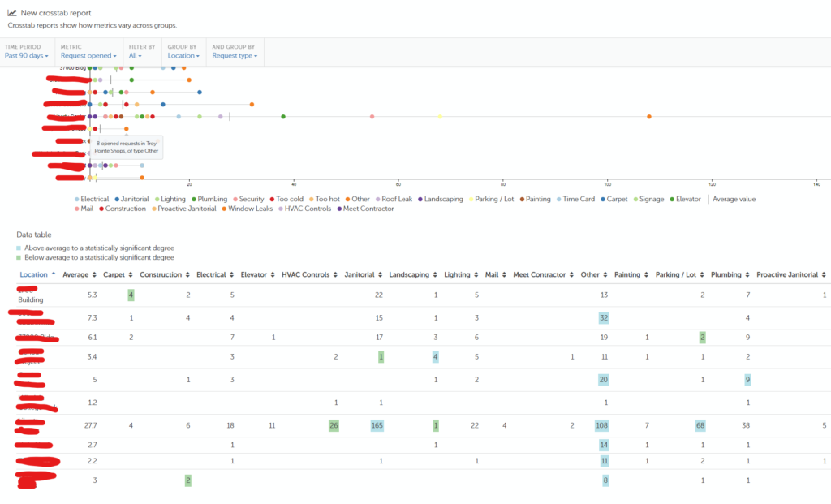This screenshot has width=831, height=504.
Task: Toggle the Electrical series in the legend
Action: (x=92, y=200)
